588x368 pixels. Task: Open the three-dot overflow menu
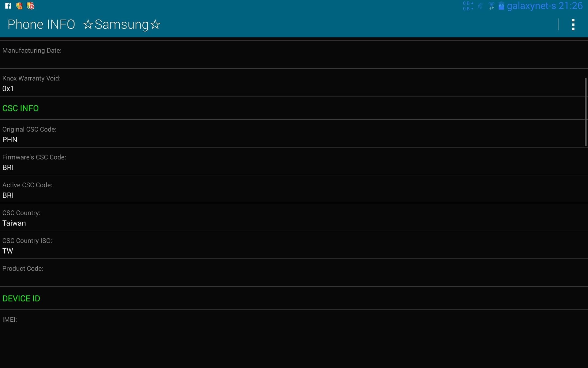(573, 25)
